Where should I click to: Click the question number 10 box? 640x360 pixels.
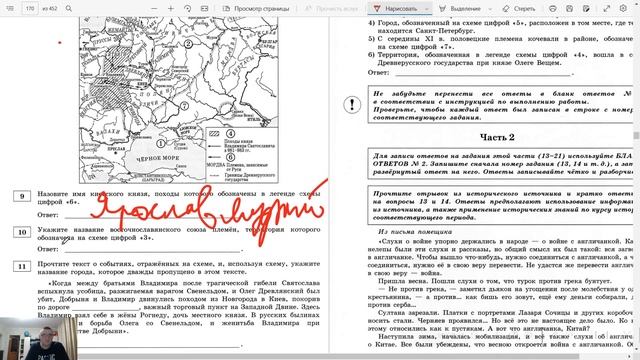tap(22, 232)
